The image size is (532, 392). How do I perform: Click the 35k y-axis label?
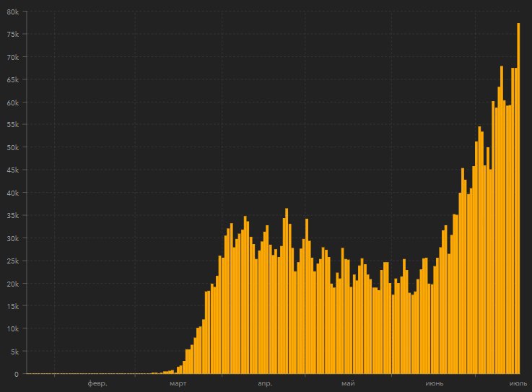coord(12,216)
